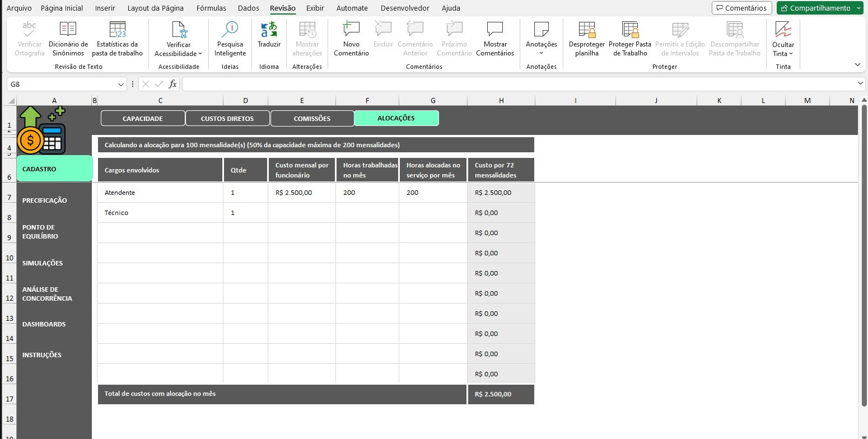The image size is (868, 439).
Task: Click Proteger Pasta de Trabalho
Action: click(x=630, y=39)
